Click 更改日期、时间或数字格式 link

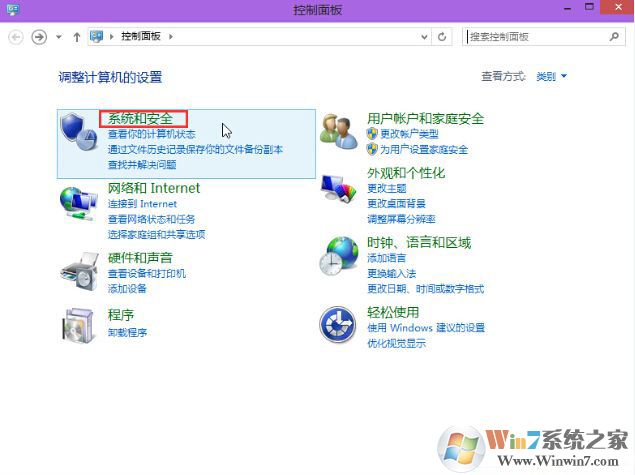[x=425, y=289]
